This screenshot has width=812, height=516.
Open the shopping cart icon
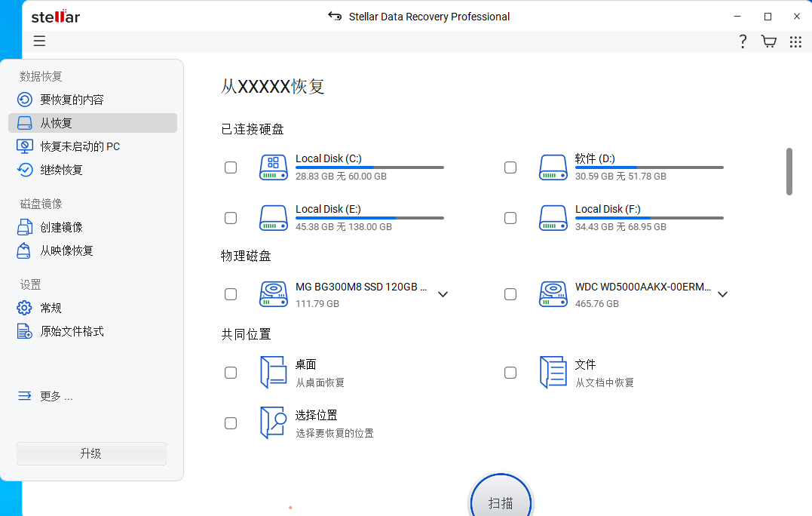point(768,41)
